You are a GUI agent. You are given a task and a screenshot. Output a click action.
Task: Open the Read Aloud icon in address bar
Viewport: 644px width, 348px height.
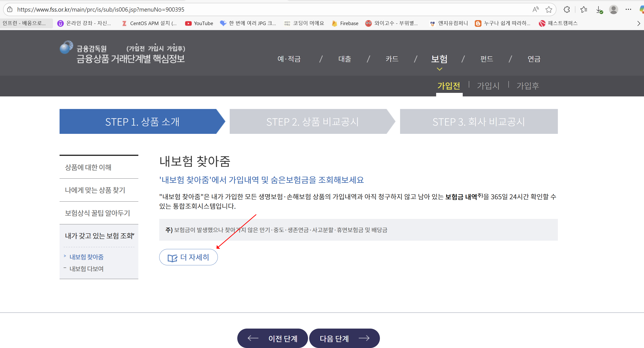[535, 9]
